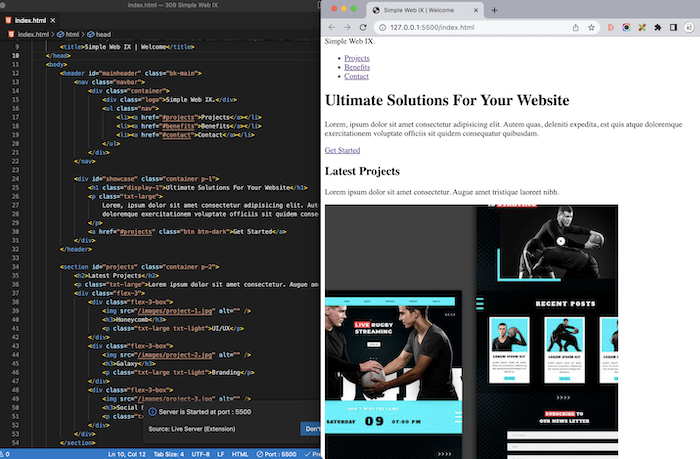
Task: Open the Contact link in the web page
Action: (x=356, y=76)
